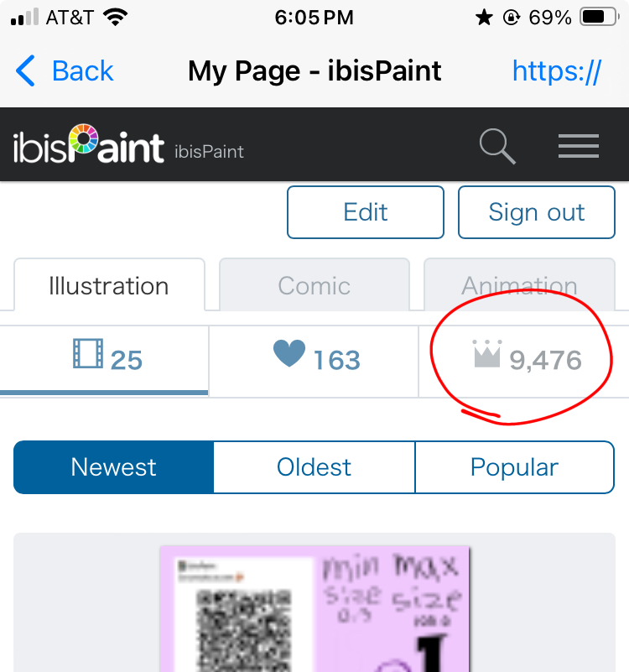Tap the Wi-Fi status icon
This screenshot has width=629, height=672.
point(116,18)
